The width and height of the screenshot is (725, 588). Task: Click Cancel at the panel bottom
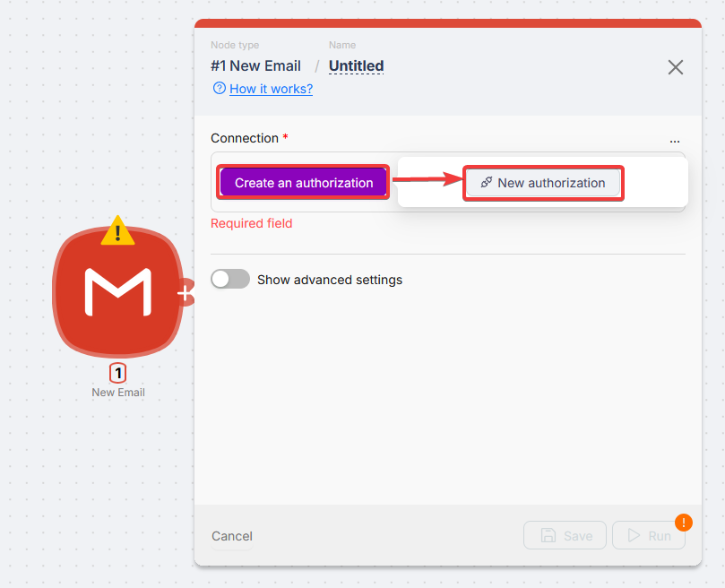click(232, 536)
